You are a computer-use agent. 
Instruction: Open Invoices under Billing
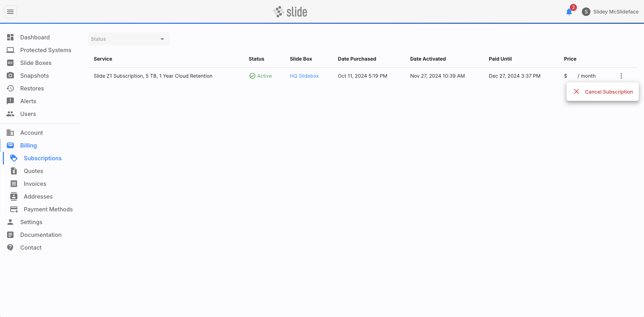(35, 184)
